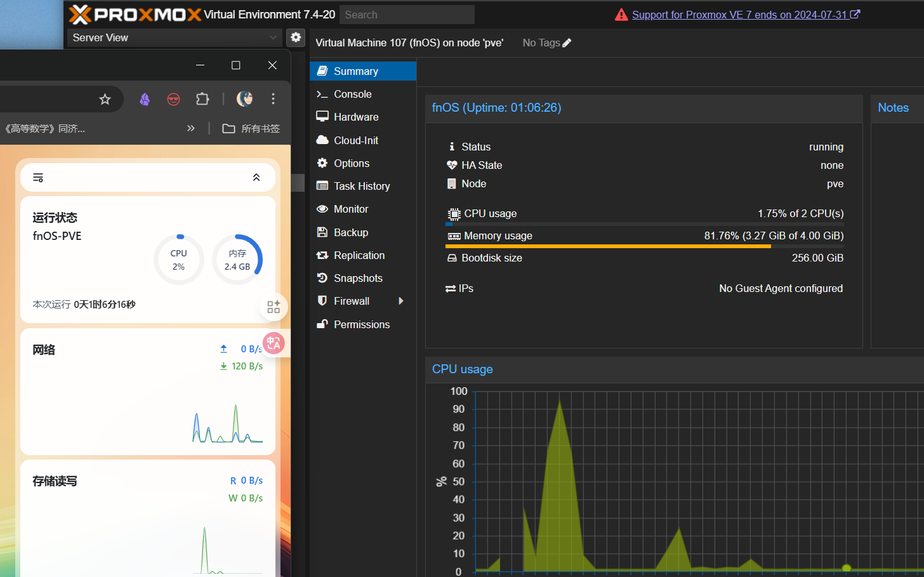
Task: Collapse the fnOS panel with the double chevron
Action: pyautogui.click(x=256, y=178)
